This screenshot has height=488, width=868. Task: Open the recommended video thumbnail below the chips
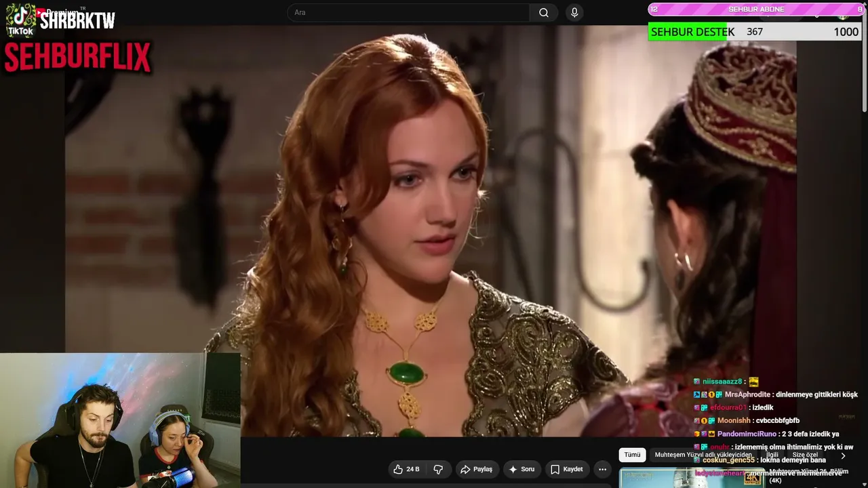point(692,478)
